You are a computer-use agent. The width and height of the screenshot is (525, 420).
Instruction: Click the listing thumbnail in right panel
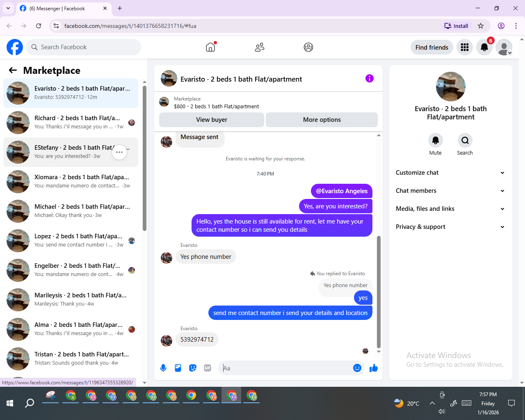(451, 87)
